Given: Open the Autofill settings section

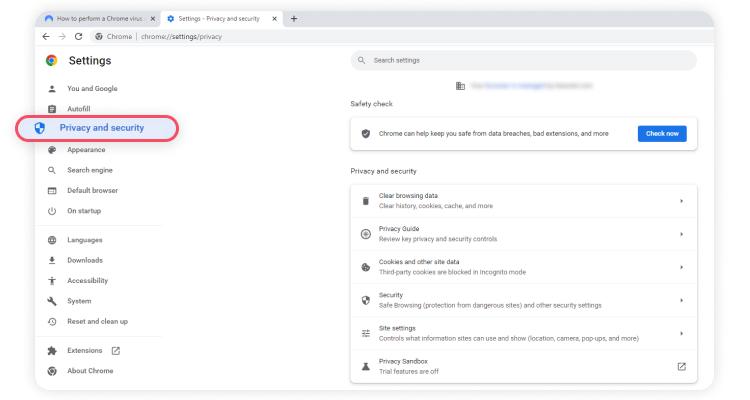Looking at the screenshot, I should tap(79, 109).
